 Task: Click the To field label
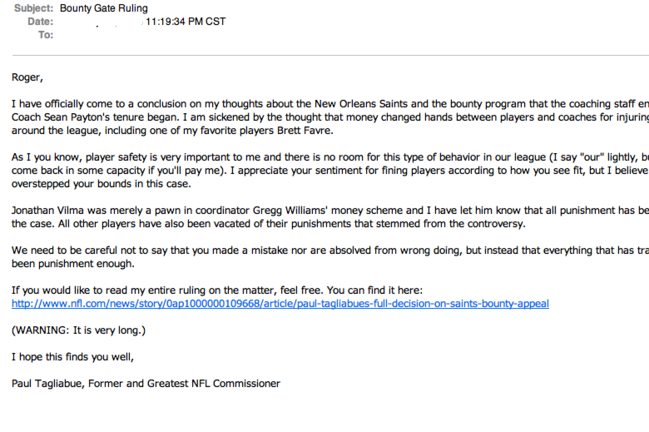click(x=46, y=35)
